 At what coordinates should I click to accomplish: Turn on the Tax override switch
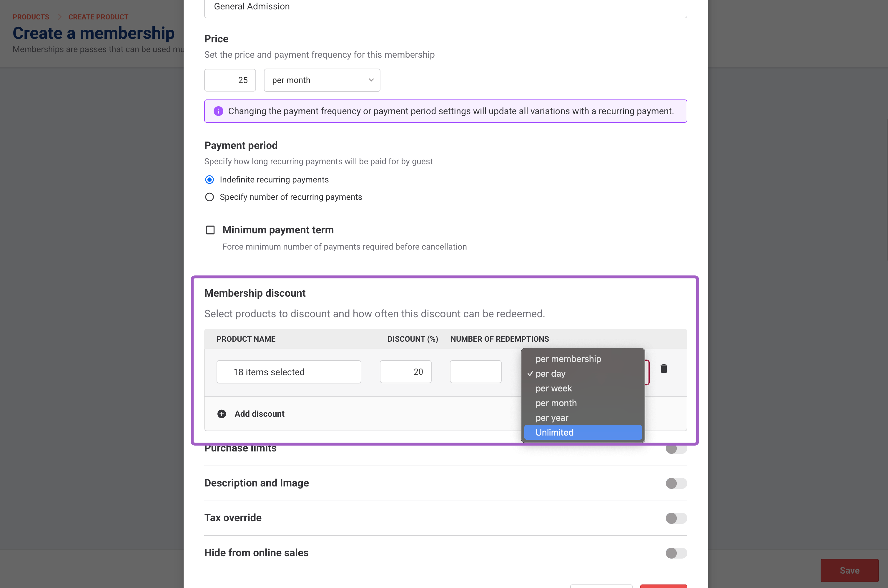click(676, 518)
